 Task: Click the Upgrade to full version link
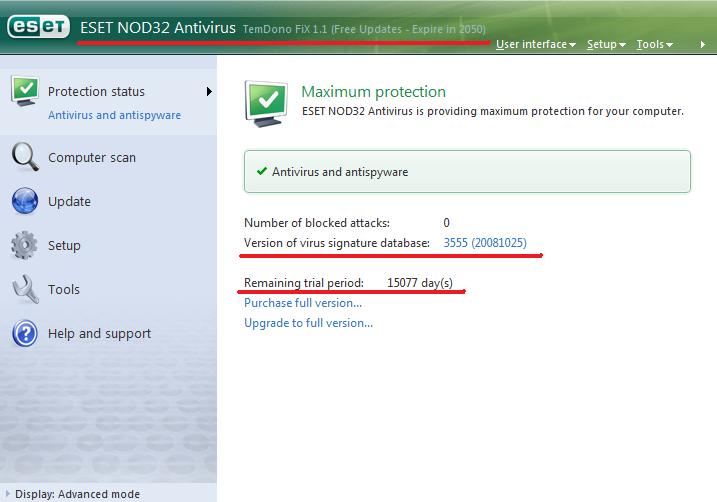point(308,323)
